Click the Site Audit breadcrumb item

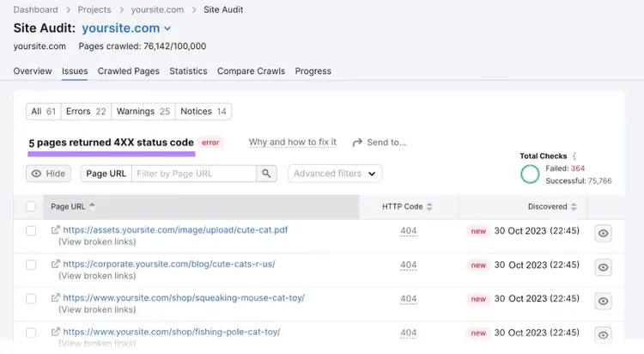pyautogui.click(x=223, y=9)
